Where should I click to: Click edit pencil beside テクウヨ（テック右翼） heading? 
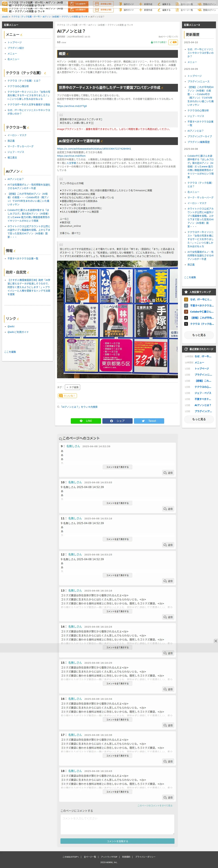45,73
